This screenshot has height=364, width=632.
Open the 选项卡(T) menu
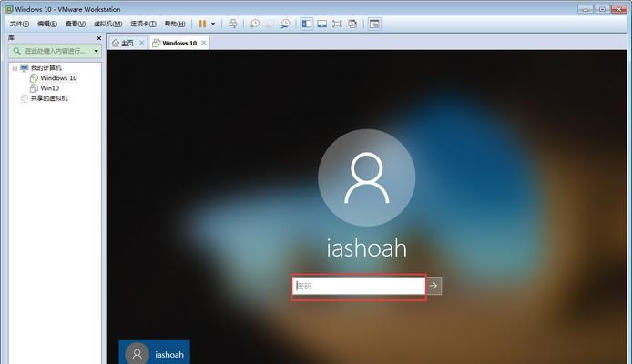(x=143, y=24)
